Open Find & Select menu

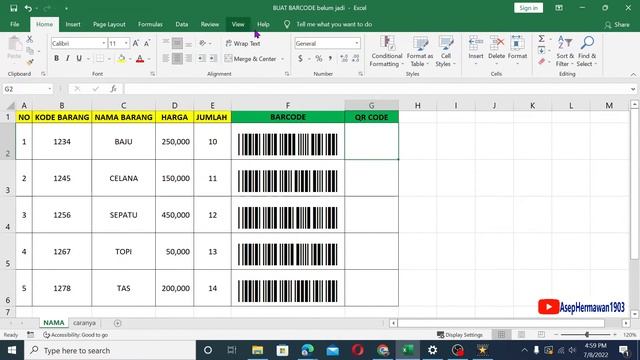click(587, 51)
